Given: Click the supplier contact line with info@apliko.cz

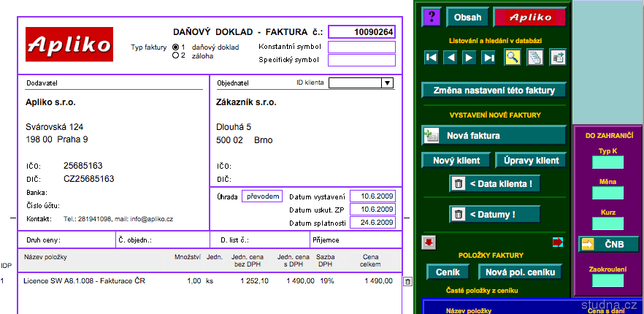Looking at the screenshot, I should (x=118, y=220).
